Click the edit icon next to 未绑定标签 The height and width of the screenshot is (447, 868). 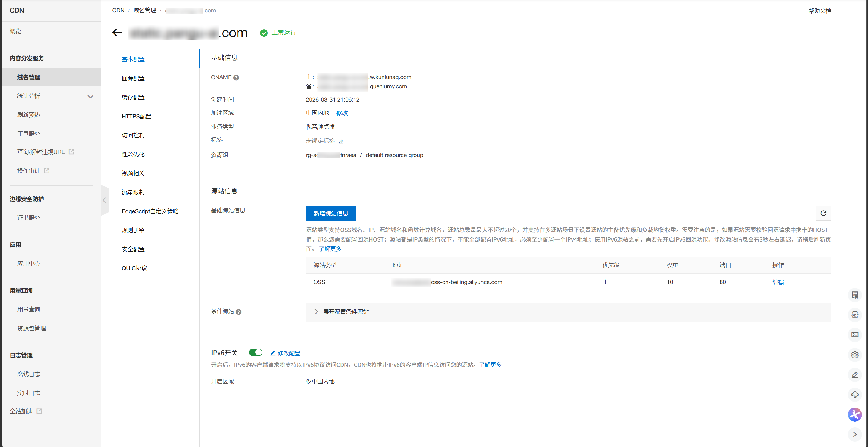(341, 141)
